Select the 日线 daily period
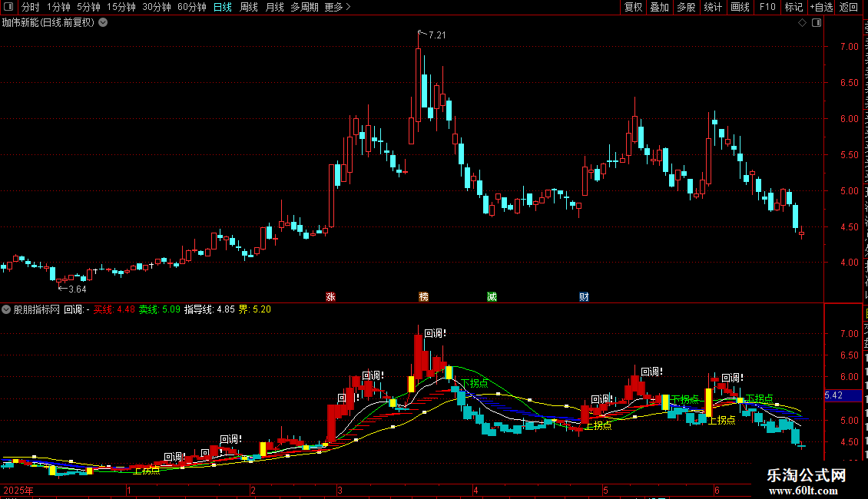Image resolution: width=868 pixels, height=499 pixels. tap(223, 7)
